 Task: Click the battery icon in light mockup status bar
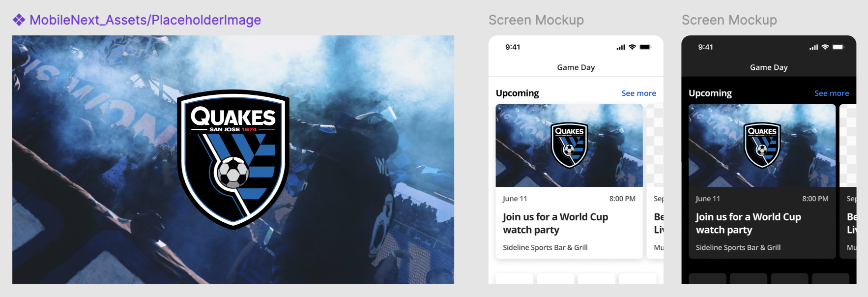pyautogui.click(x=645, y=47)
